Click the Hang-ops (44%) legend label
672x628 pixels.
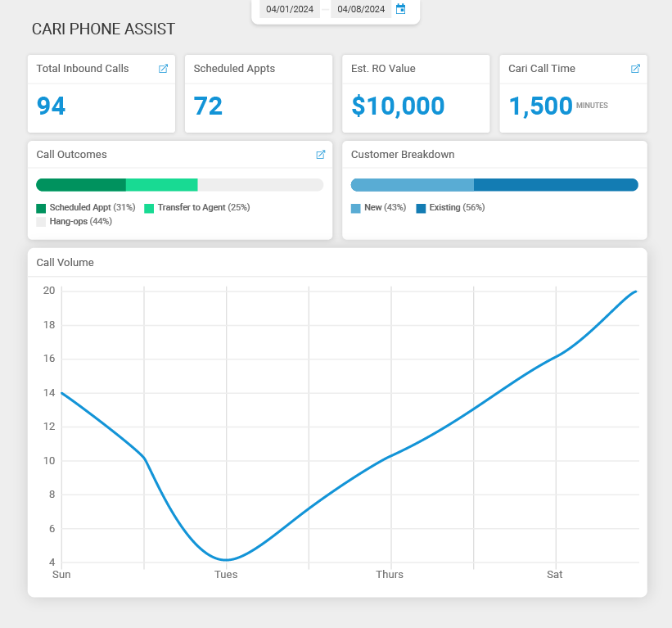coord(80,222)
